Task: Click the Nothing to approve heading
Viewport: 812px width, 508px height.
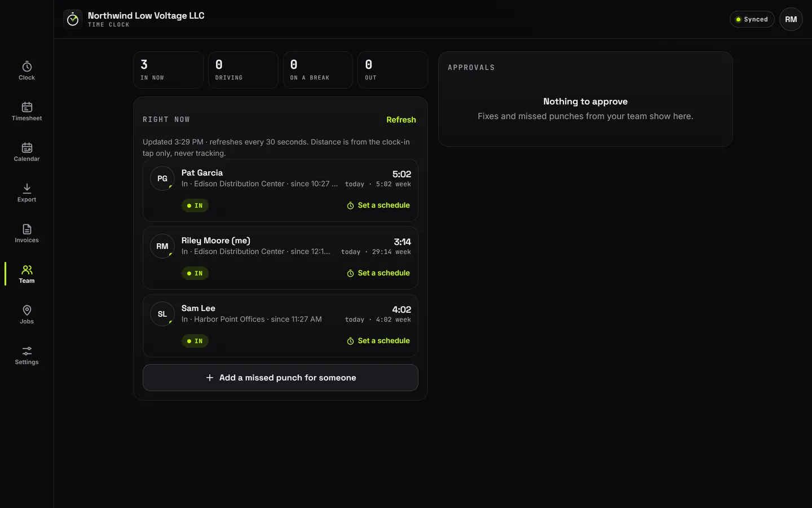Action: pos(585,102)
